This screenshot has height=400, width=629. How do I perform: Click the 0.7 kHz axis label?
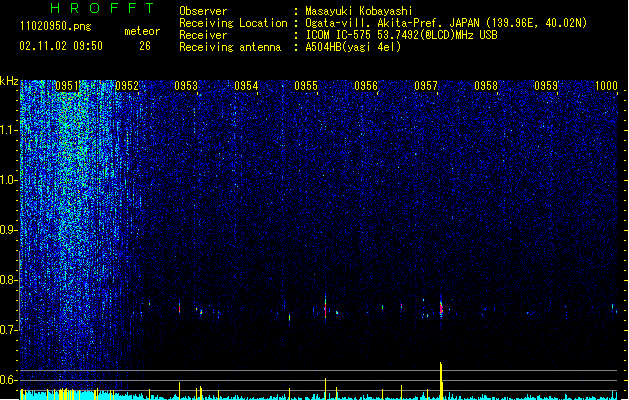[9, 330]
